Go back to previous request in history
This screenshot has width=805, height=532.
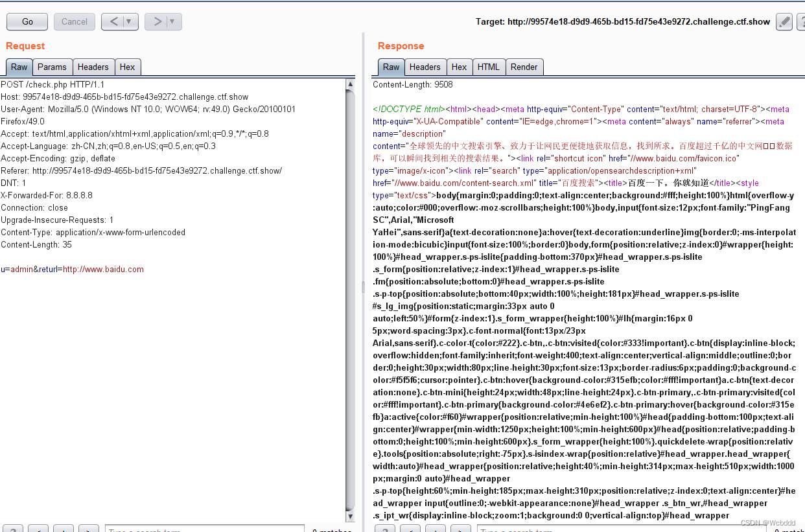[113, 21]
